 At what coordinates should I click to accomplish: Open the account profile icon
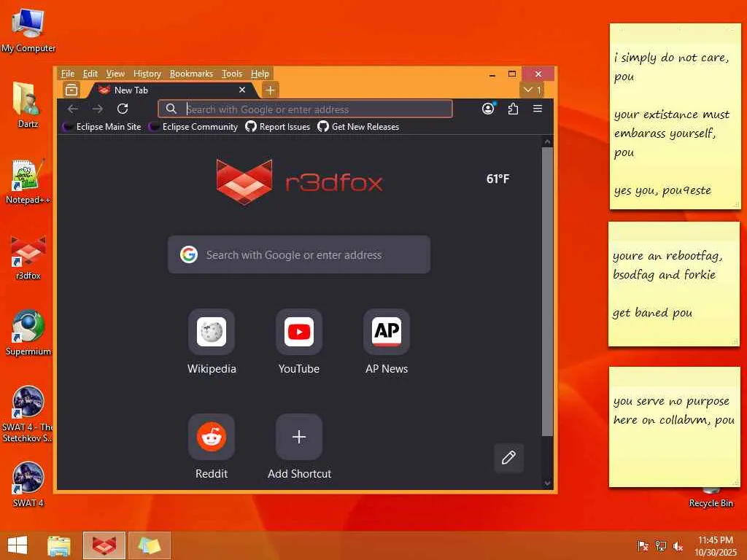coord(488,109)
